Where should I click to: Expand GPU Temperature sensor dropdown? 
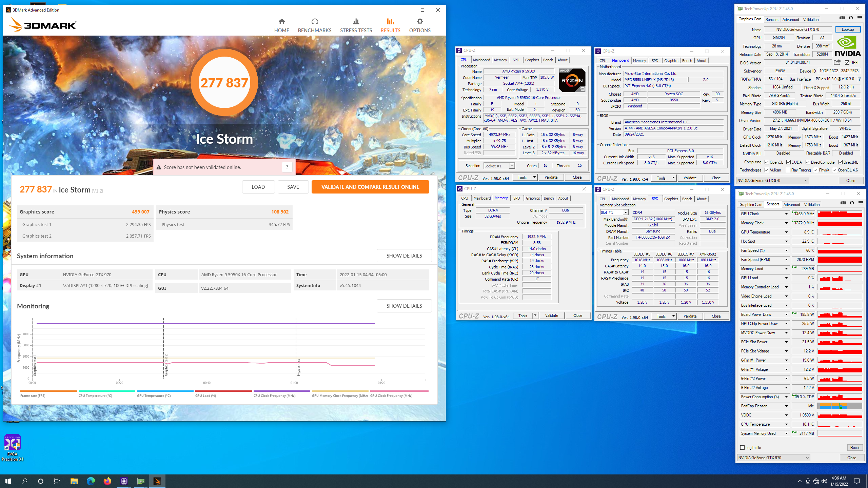pos(786,232)
